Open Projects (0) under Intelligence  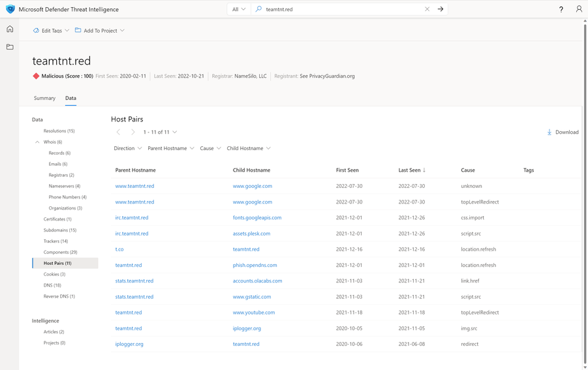click(x=54, y=343)
